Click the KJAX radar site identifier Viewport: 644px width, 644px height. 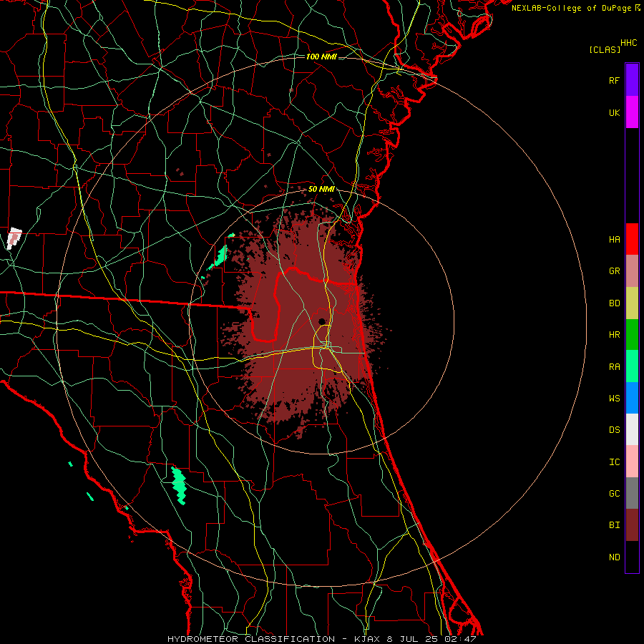point(367,639)
